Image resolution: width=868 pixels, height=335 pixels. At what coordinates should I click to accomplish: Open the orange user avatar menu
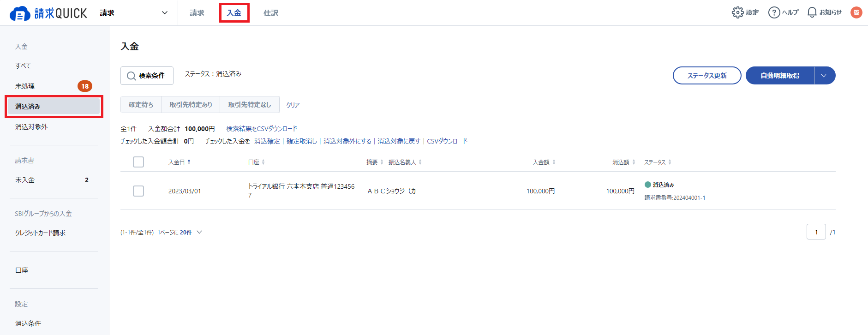coord(856,12)
